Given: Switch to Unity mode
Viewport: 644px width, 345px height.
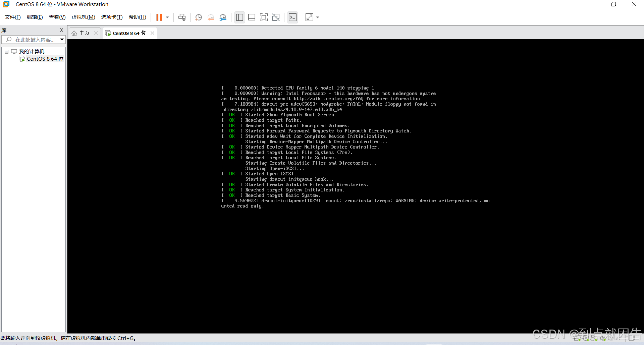Looking at the screenshot, I should (276, 17).
